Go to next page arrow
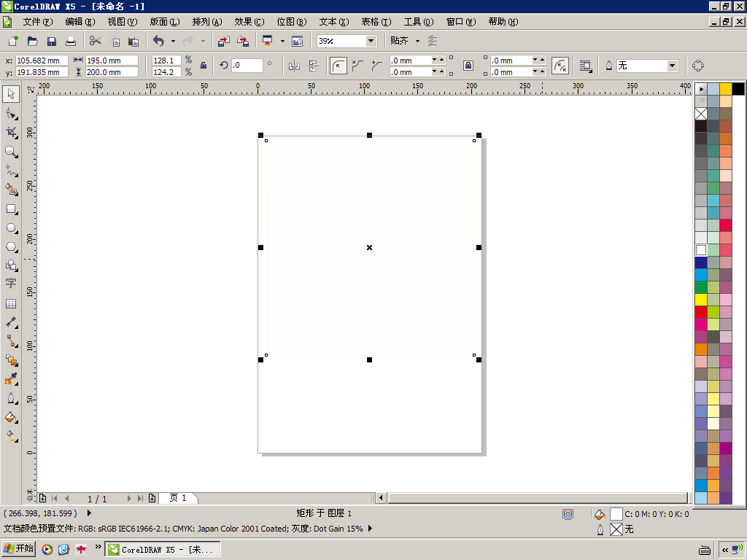This screenshot has width=747, height=560. tap(128, 499)
